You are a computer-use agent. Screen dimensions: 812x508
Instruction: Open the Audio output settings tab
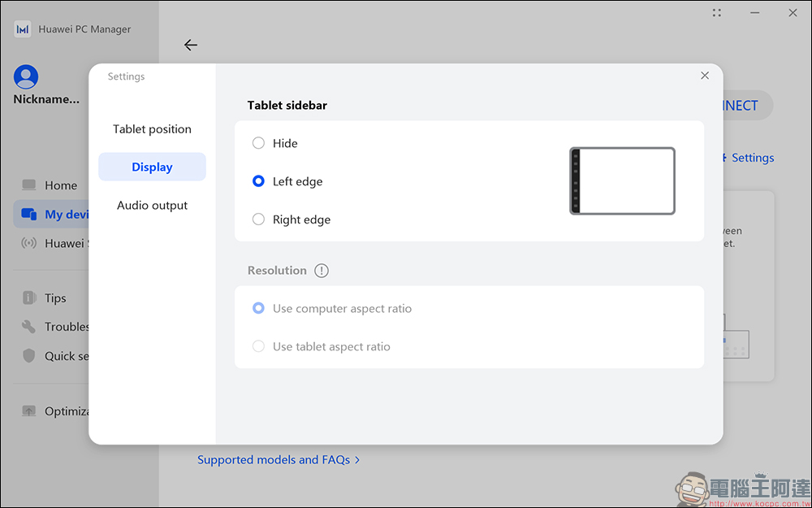point(152,206)
